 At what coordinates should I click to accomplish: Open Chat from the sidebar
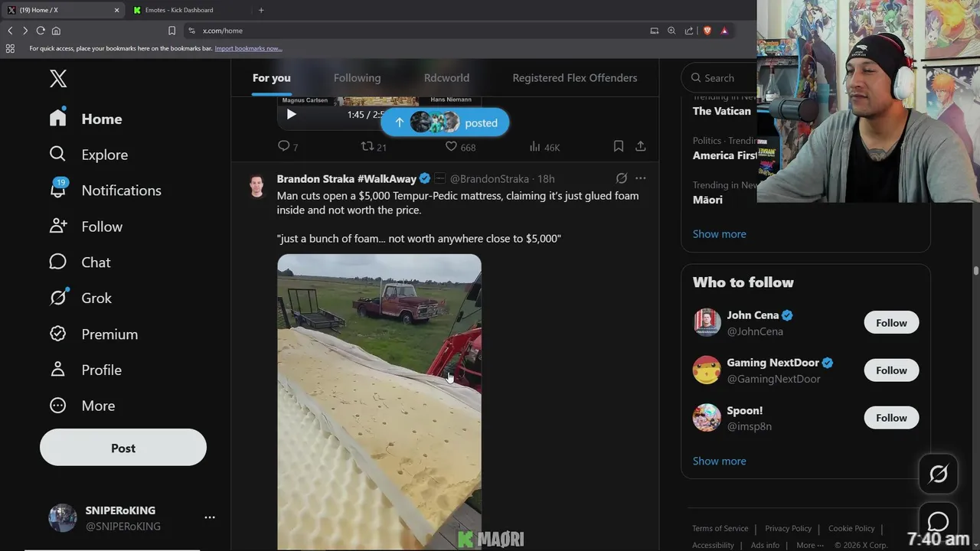[80, 262]
